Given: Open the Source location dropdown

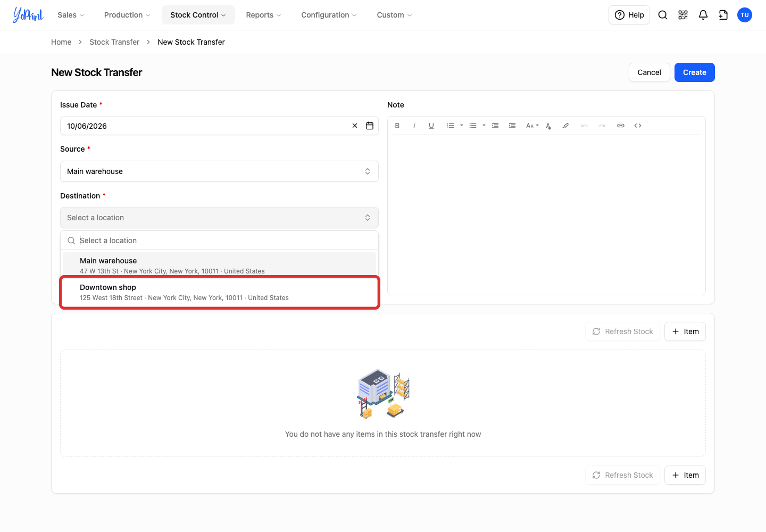Looking at the screenshot, I should (219, 171).
